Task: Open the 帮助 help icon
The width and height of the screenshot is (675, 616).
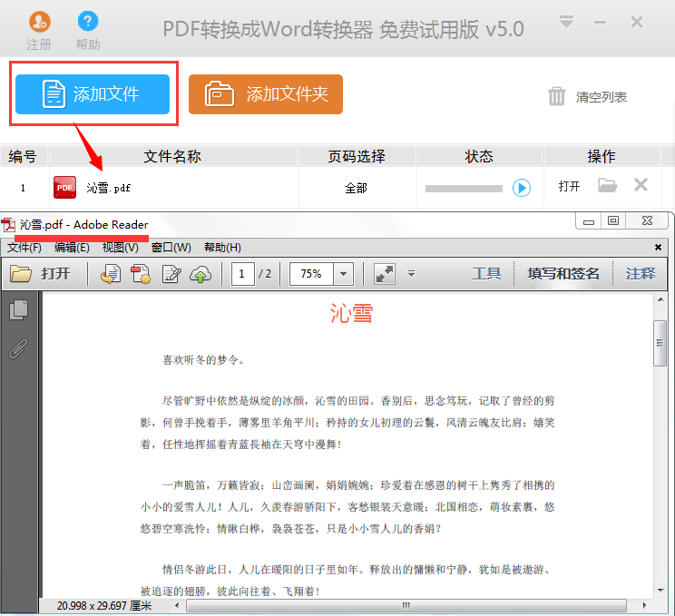Action: coord(88,21)
